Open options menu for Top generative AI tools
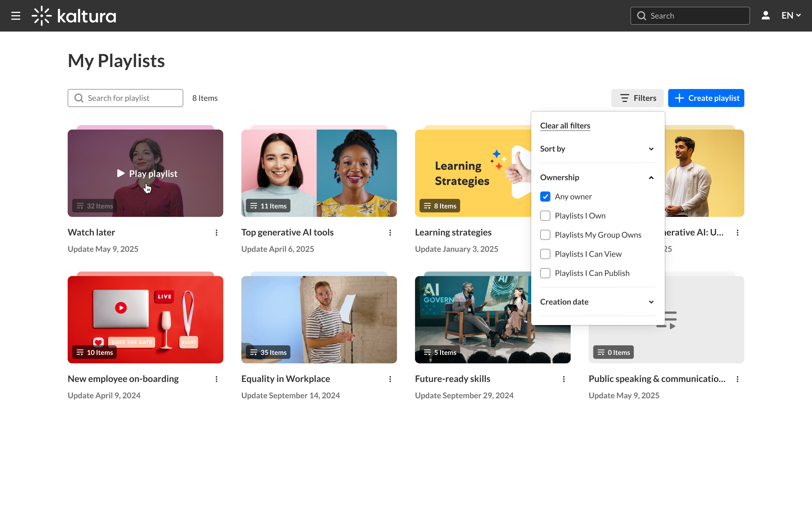812x507 pixels. pos(390,233)
